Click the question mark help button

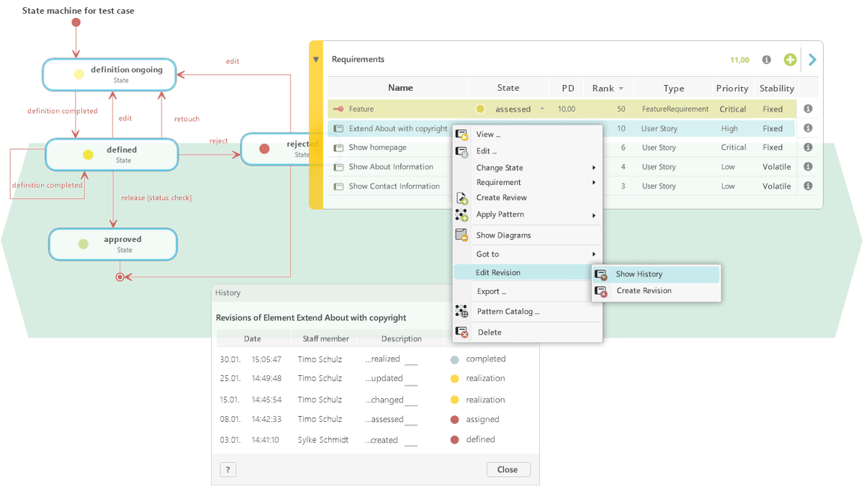[x=228, y=469]
